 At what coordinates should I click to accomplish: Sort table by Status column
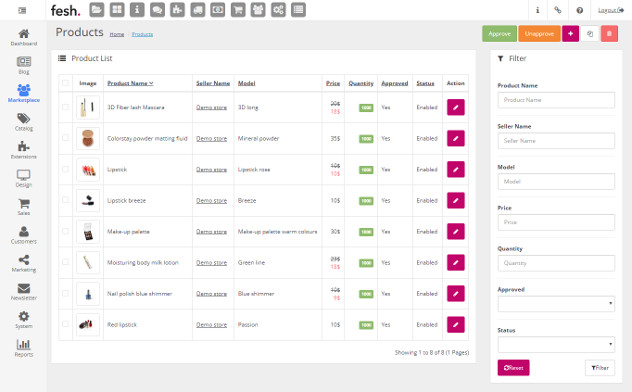425,83
